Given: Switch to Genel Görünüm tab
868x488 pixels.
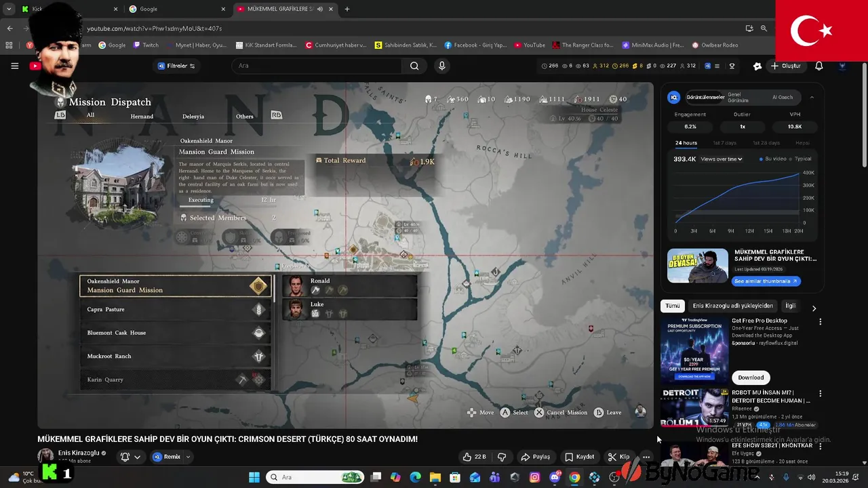Looking at the screenshot, I should tap(738, 97).
